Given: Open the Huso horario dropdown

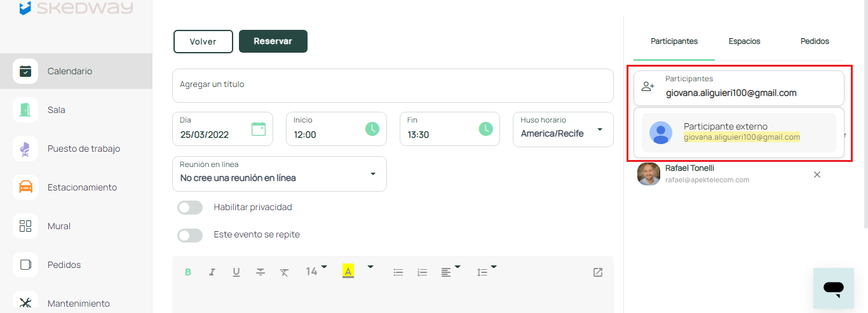Looking at the screenshot, I should pos(599,130).
